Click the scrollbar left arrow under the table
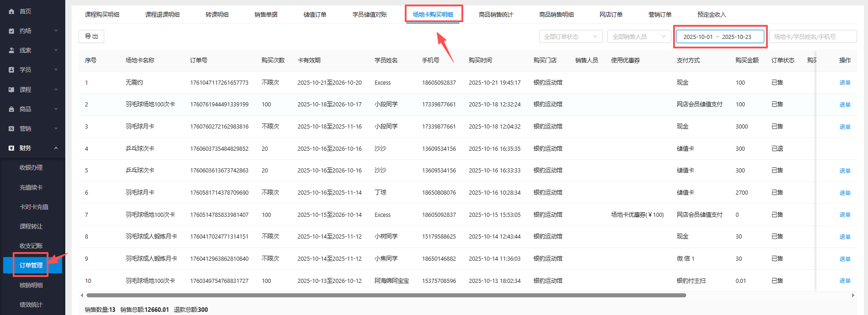This screenshot has height=315, width=868. [82, 296]
